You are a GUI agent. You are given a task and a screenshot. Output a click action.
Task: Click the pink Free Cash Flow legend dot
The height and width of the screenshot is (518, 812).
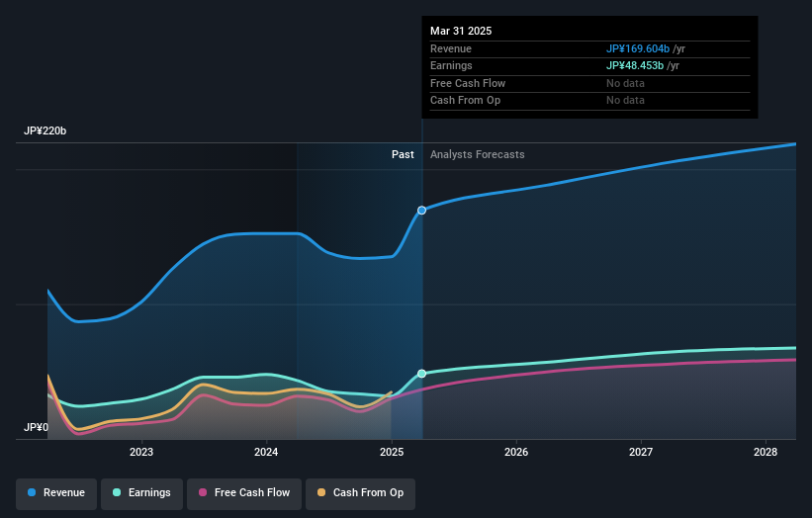tap(203, 492)
